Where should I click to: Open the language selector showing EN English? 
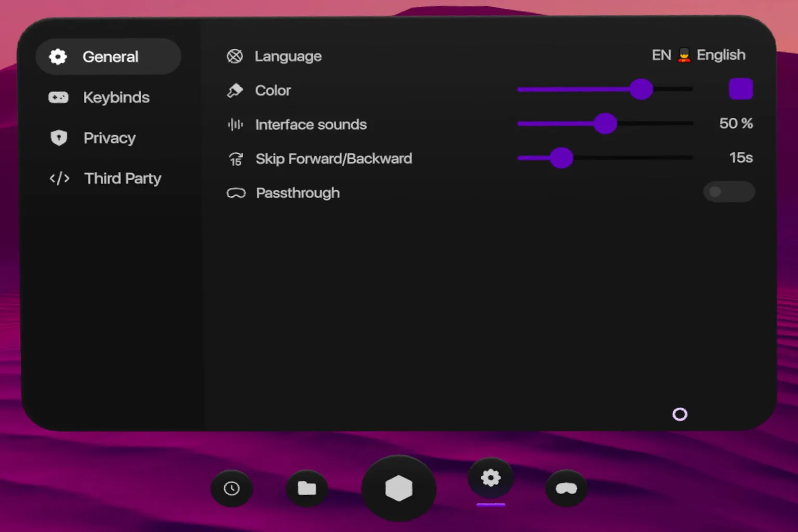click(x=698, y=55)
